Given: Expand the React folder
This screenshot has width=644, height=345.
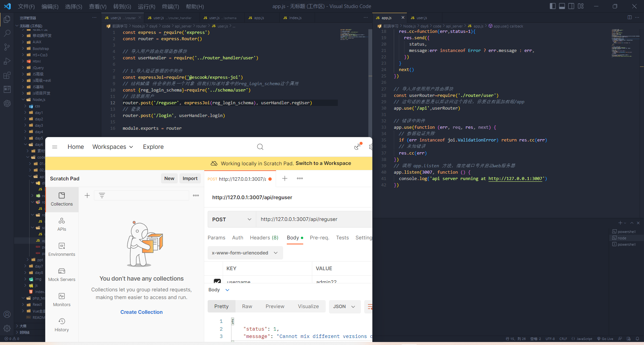Looking at the screenshot, I should tap(23, 304).
